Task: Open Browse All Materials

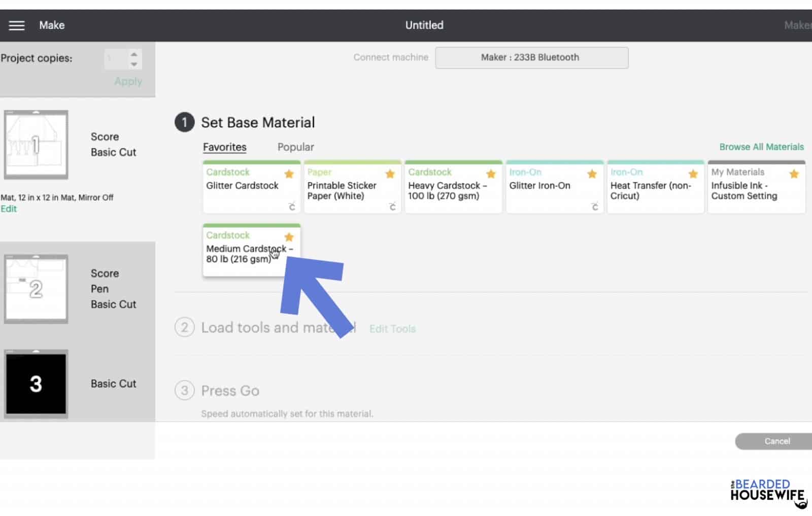Action: tap(761, 147)
